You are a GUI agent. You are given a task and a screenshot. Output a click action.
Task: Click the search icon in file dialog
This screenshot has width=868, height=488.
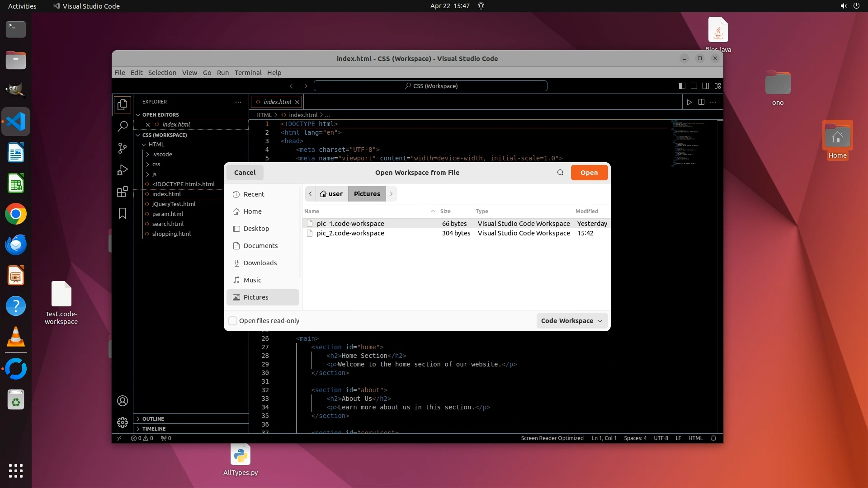(x=560, y=173)
